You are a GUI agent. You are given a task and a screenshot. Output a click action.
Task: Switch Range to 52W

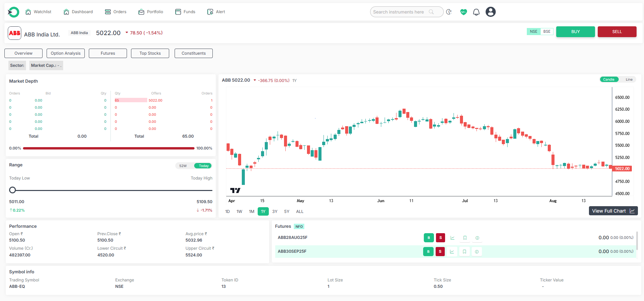click(183, 166)
